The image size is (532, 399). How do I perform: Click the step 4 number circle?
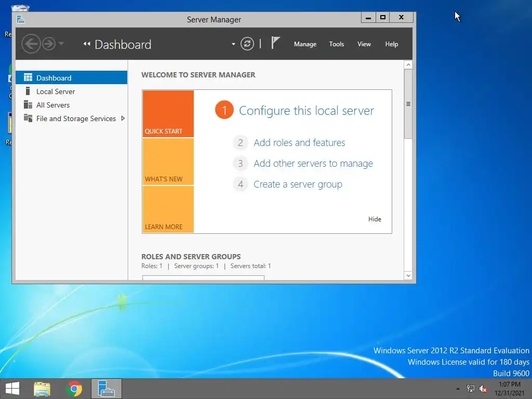pos(240,184)
